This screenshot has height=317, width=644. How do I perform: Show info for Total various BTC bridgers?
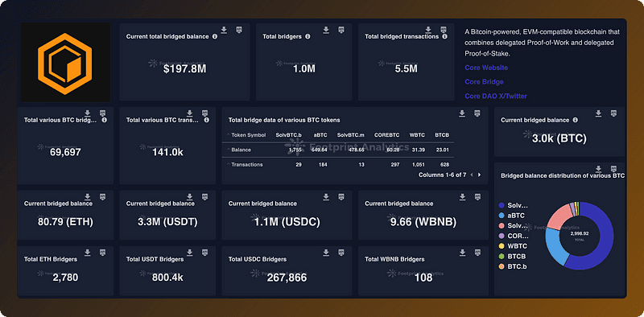[x=105, y=120]
